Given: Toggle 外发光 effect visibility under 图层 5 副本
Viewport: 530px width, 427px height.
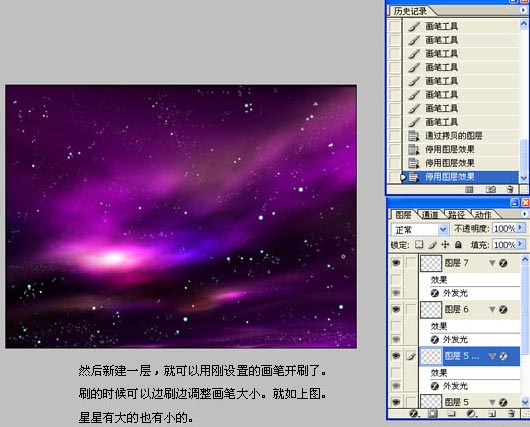Looking at the screenshot, I should (x=396, y=385).
